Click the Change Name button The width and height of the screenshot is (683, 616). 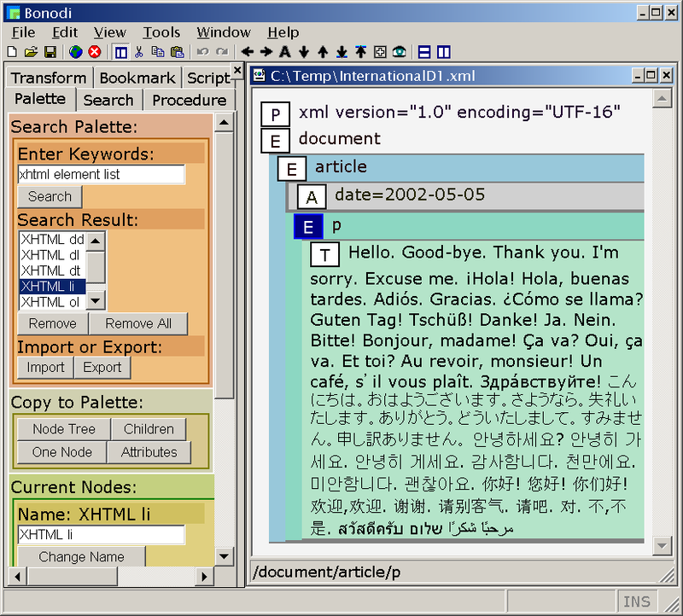pos(81,557)
